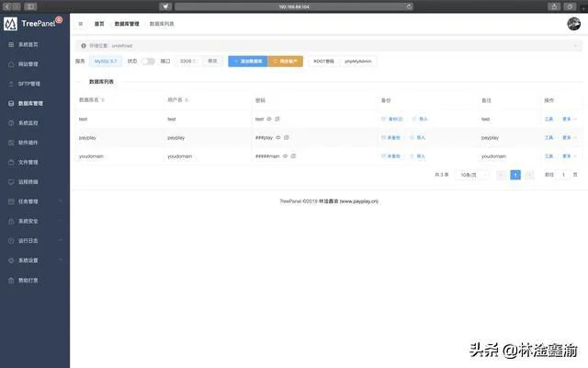Click 工具 in the test row

coord(548,119)
